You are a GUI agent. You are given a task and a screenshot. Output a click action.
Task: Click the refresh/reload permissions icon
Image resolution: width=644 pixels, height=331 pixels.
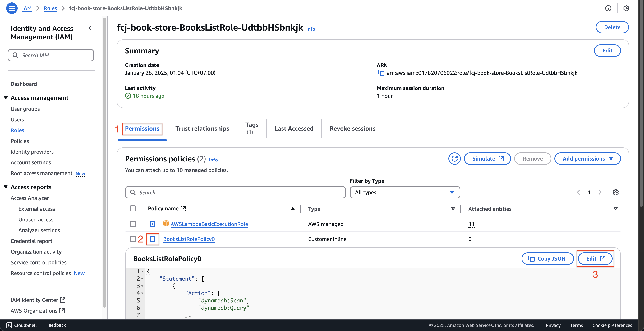pyautogui.click(x=455, y=158)
